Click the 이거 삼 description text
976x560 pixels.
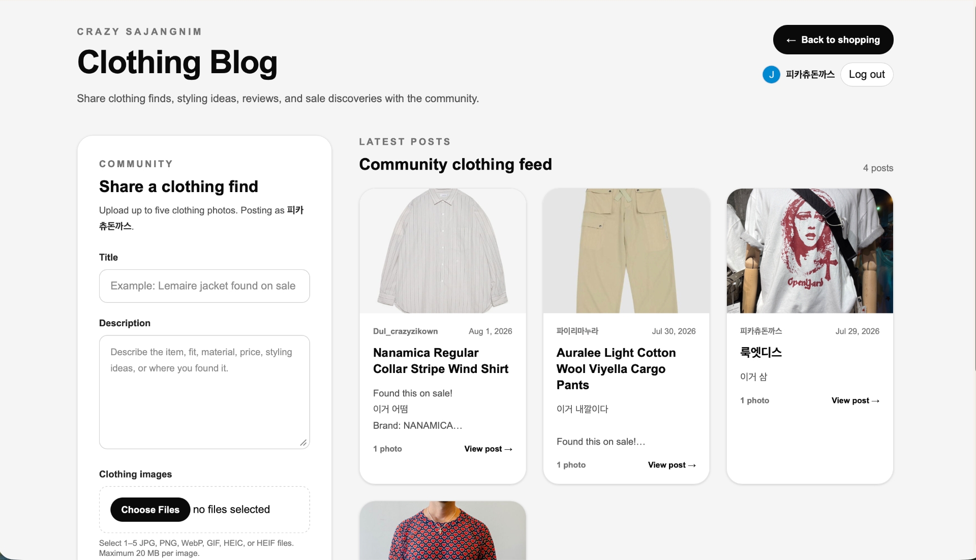pos(753,377)
